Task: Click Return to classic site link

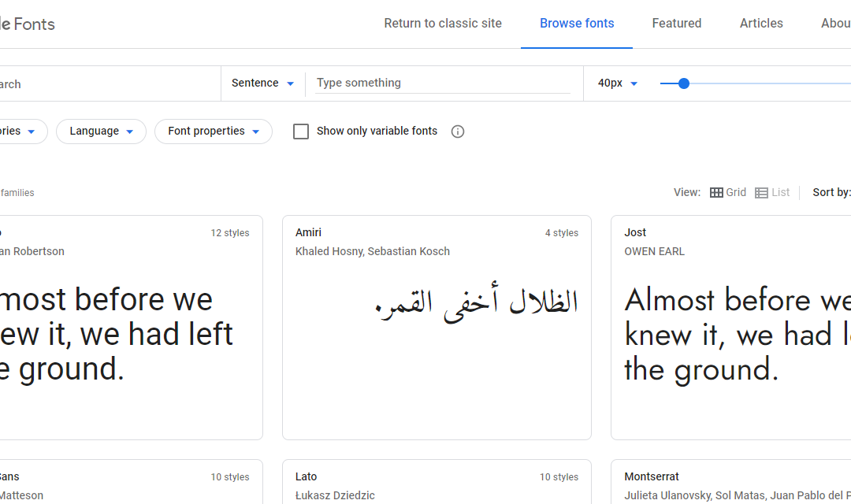Action: click(443, 24)
